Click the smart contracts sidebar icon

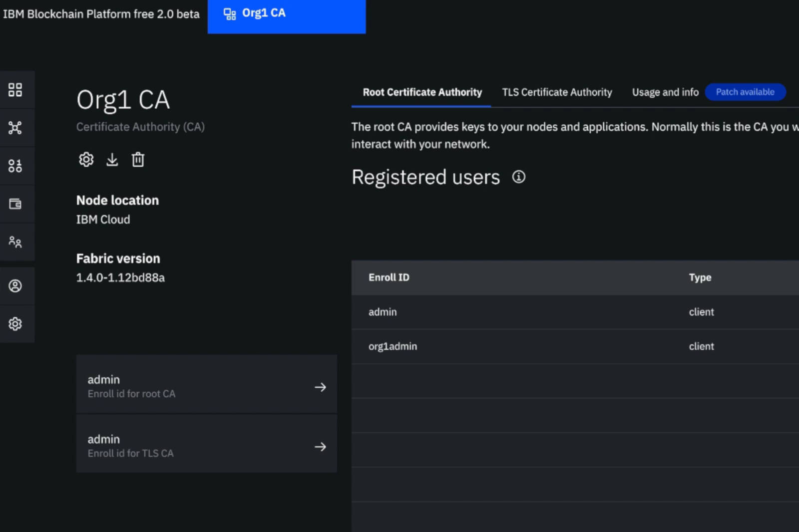point(15,166)
